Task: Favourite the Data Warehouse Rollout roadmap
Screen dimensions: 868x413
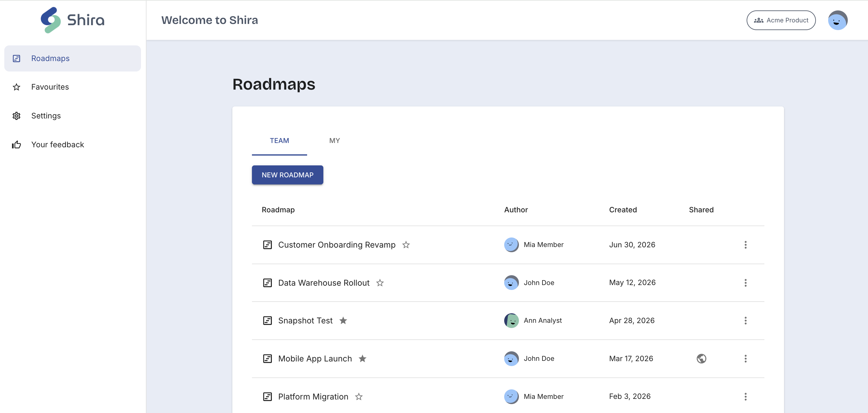Action: tap(380, 283)
